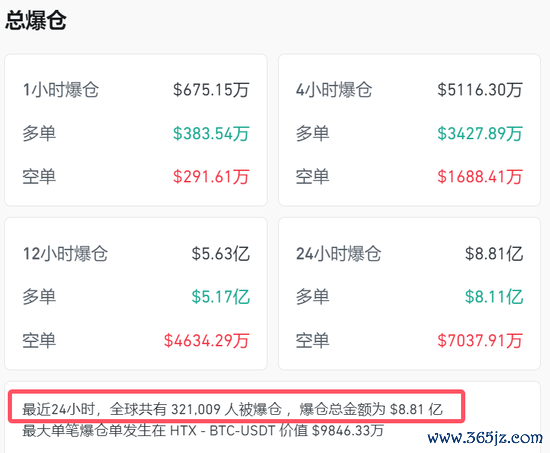Viewport: 550px width, 453px height.
Task: Select the green $3427.89万 long value
Action: (480, 134)
